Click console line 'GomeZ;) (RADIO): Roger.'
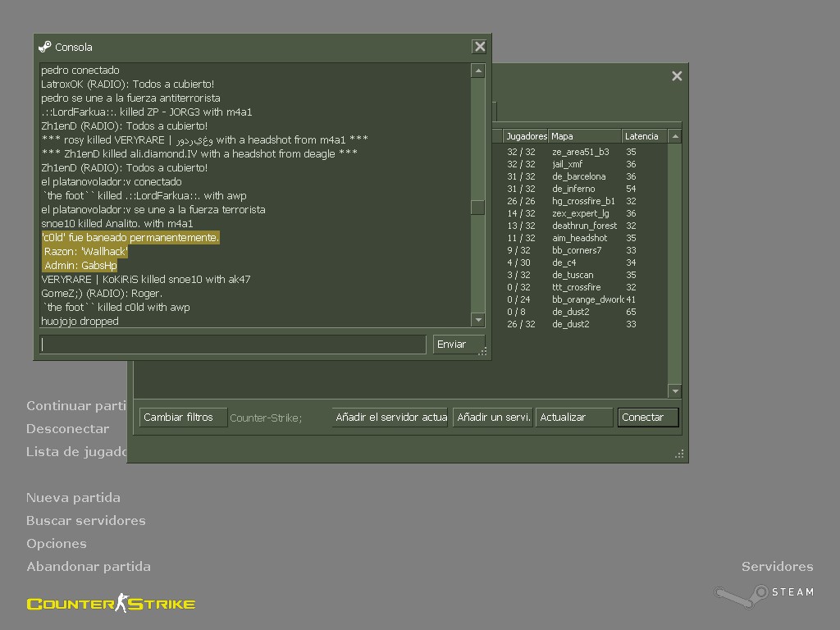Screen dimensions: 840x630 (102, 293)
